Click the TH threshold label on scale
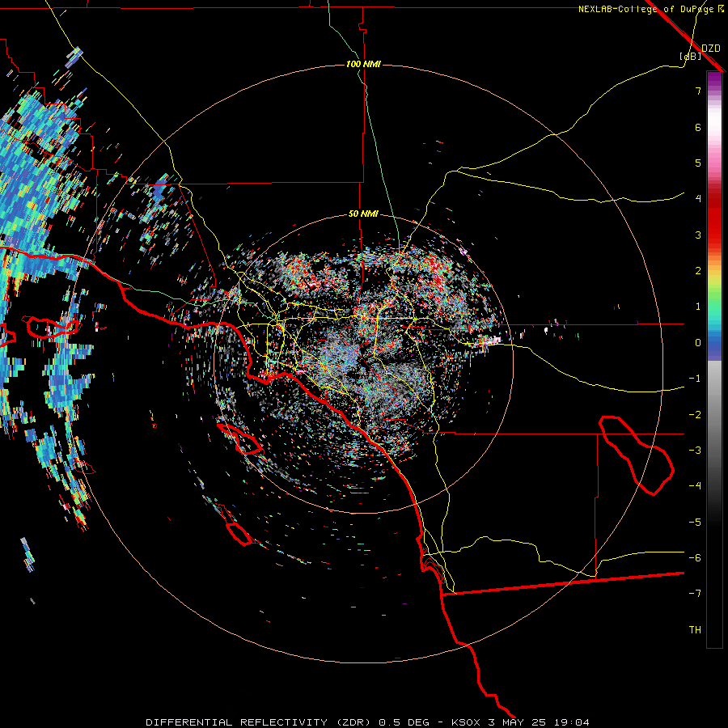This screenshot has width=728, height=728. pyautogui.click(x=695, y=630)
